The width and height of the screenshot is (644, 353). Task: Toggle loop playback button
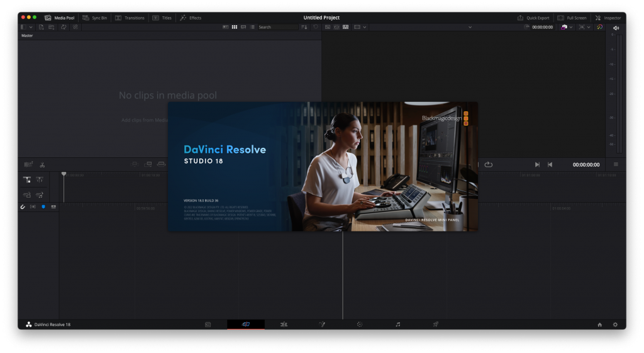pos(488,164)
